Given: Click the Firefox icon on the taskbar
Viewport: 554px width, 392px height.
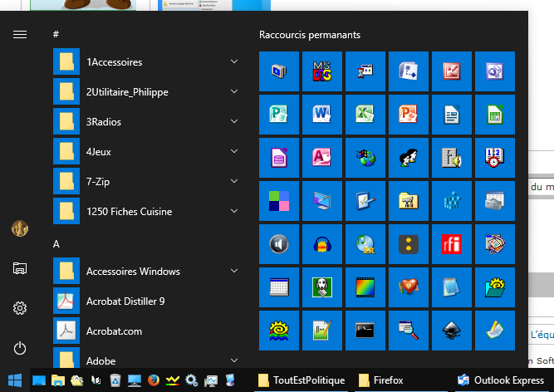Looking at the screenshot, I should tap(153, 380).
